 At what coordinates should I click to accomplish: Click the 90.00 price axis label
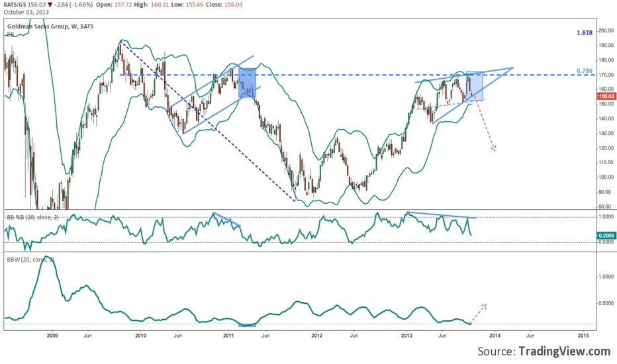point(606,192)
